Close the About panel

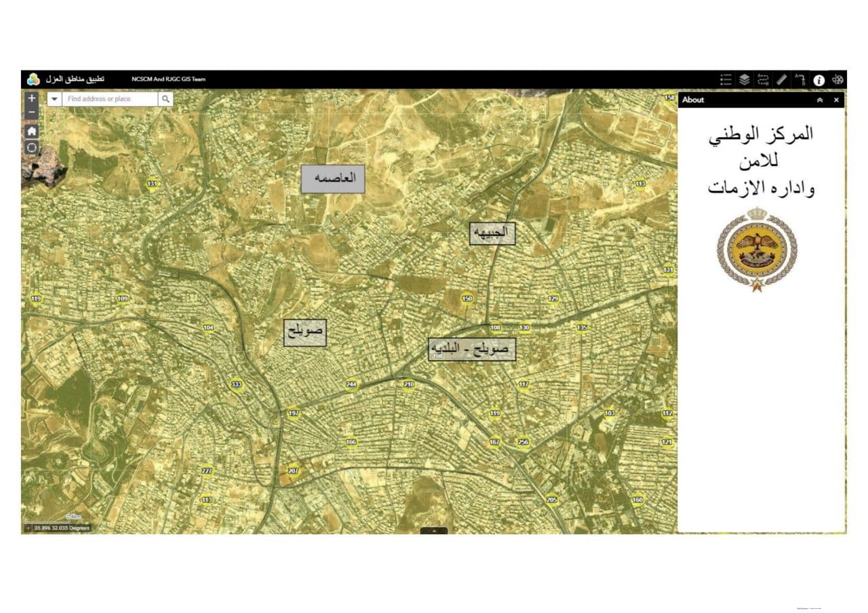click(x=836, y=100)
